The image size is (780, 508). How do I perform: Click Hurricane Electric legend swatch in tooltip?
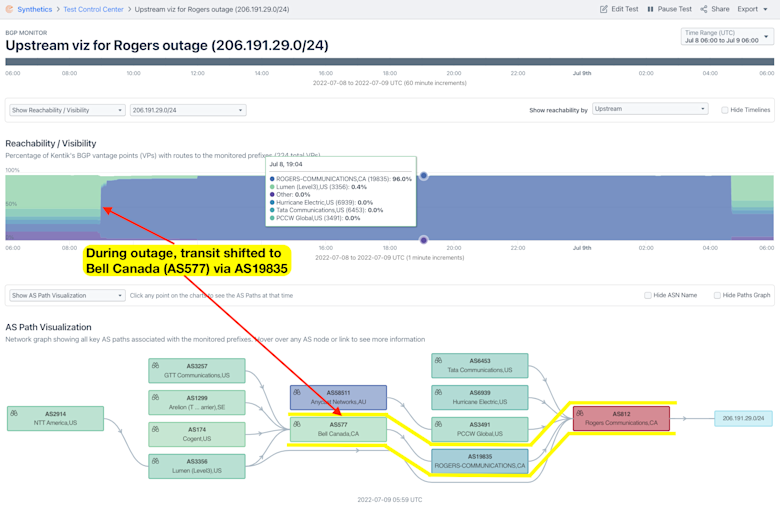[x=272, y=203]
